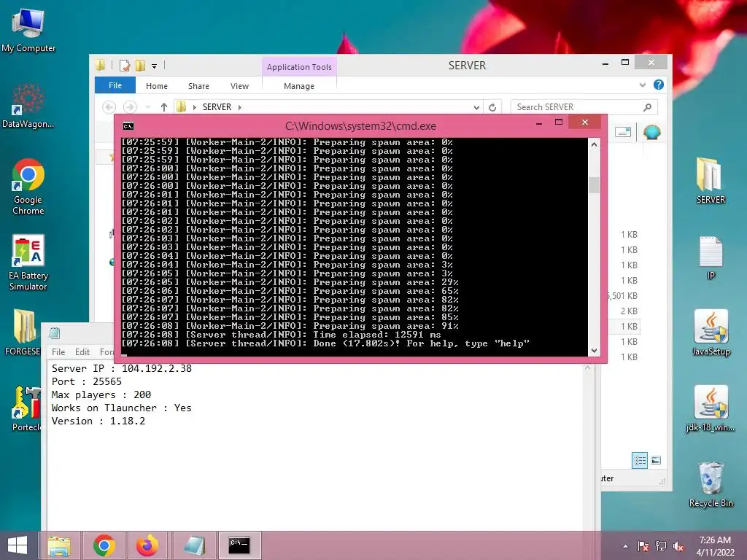The height and width of the screenshot is (560, 747).
Task: Click the "Port : 25565" line in Notepad
Action: click(x=86, y=381)
